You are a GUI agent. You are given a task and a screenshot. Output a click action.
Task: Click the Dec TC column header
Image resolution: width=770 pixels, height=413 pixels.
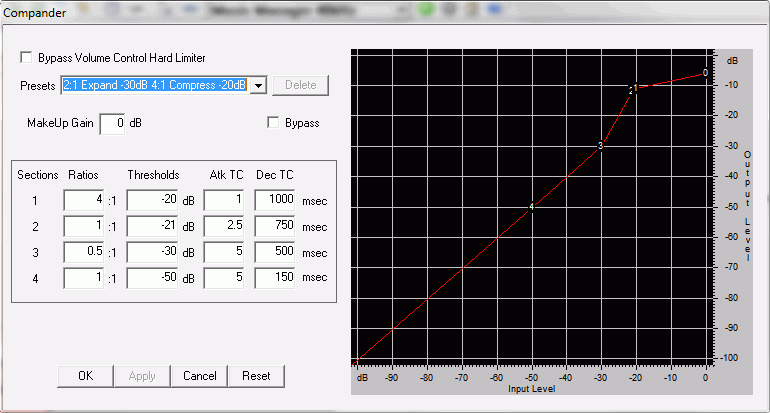275,175
